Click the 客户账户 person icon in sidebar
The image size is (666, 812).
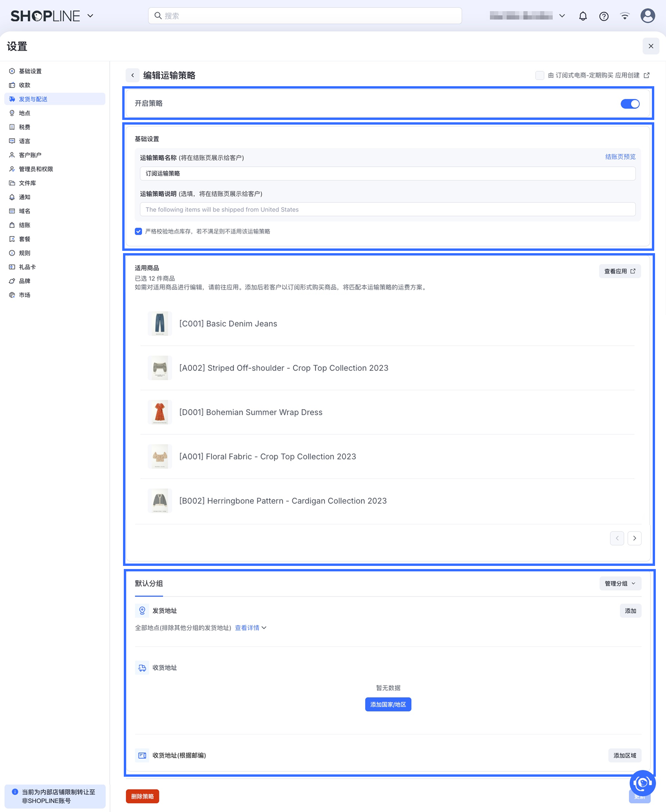click(x=12, y=155)
